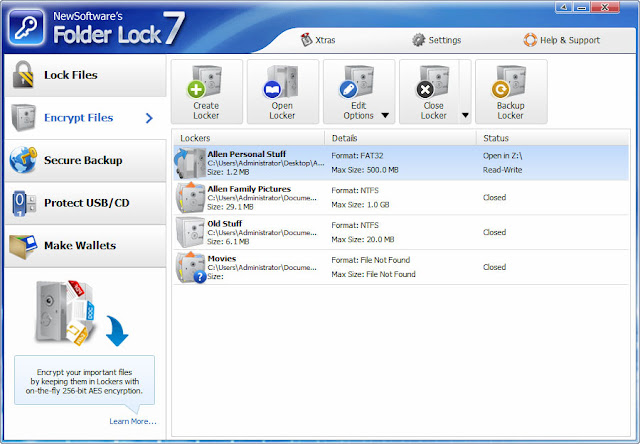Click 'Max Size: 20.0 MB' text
The image size is (640, 444).
[x=362, y=239]
